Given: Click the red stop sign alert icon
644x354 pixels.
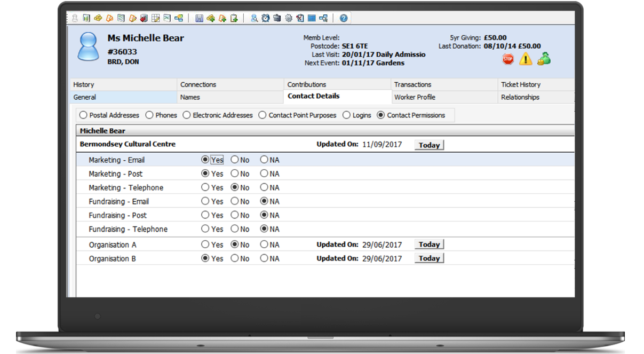Looking at the screenshot, I should 507,60.
